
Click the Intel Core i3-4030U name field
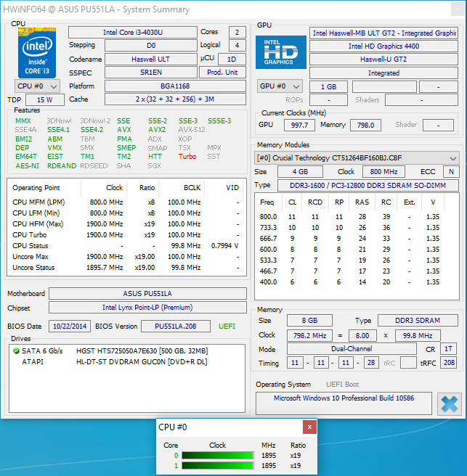[133, 32]
